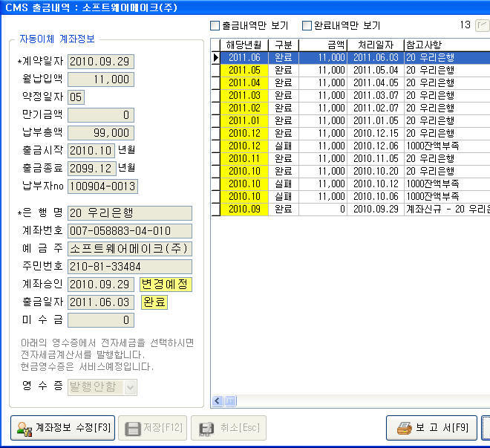490x448 pixels.
Task: Click the 계좌신규 - 20 우리은 note cell
Action: click(x=447, y=210)
